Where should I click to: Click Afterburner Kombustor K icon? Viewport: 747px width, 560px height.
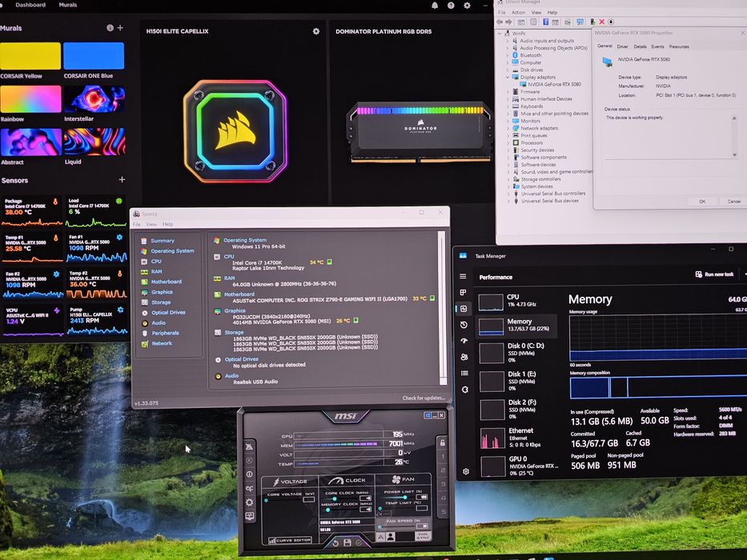[x=249, y=461]
